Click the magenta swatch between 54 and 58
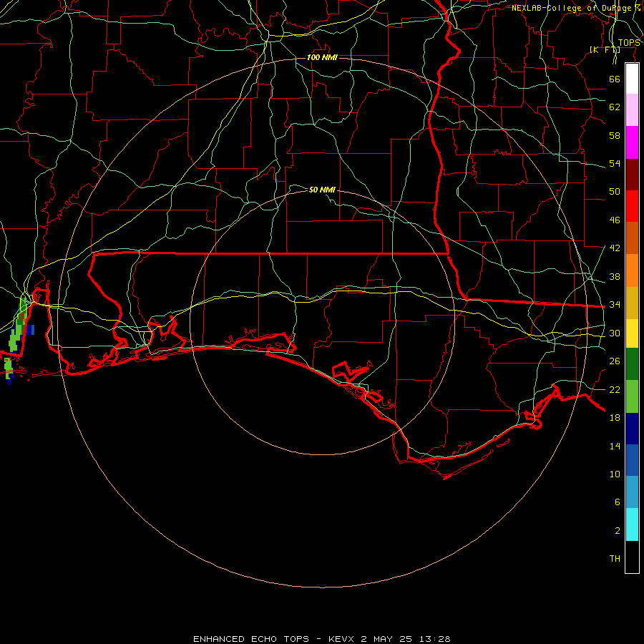This screenshot has height=644, width=644. click(x=632, y=142)
